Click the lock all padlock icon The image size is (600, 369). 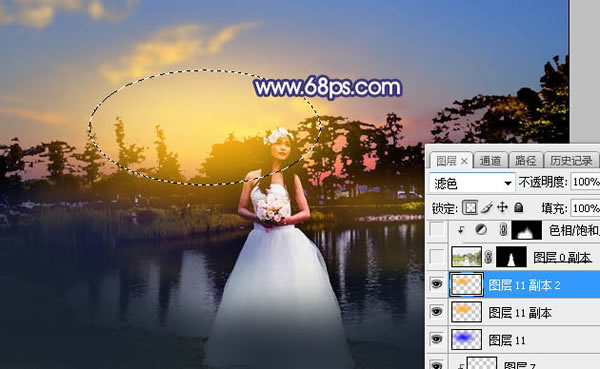[518, 207]
